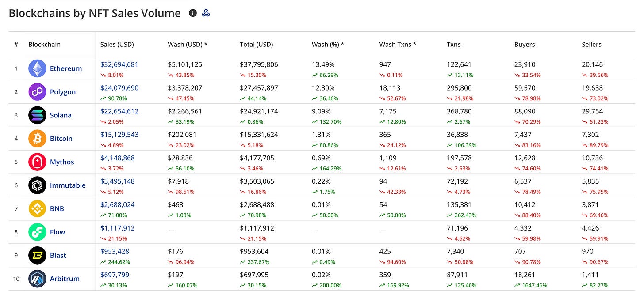The width and height of the screenshot is (644, 291).
Task: Click Immutable sales value $3,495,148
Action: point(118,181)
